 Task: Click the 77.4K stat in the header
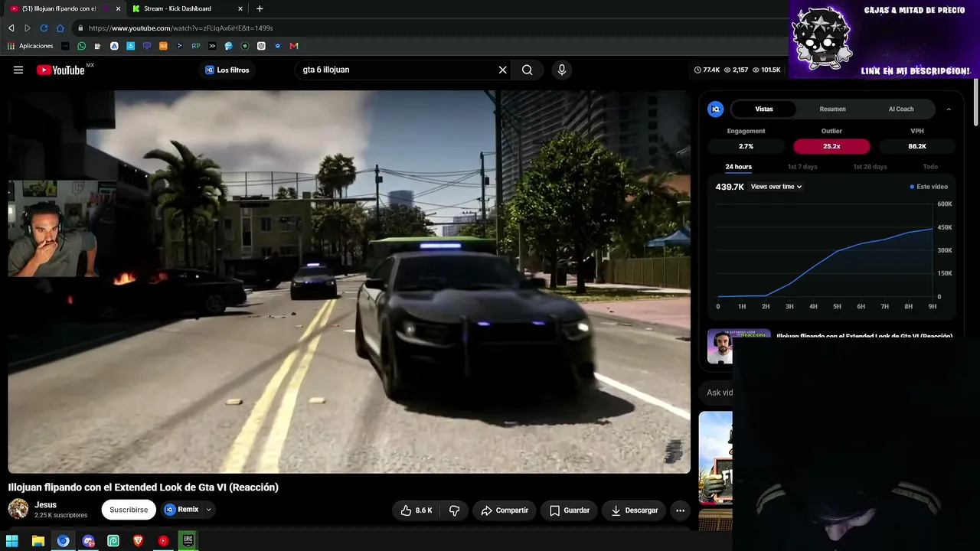[x=707, y=70]
